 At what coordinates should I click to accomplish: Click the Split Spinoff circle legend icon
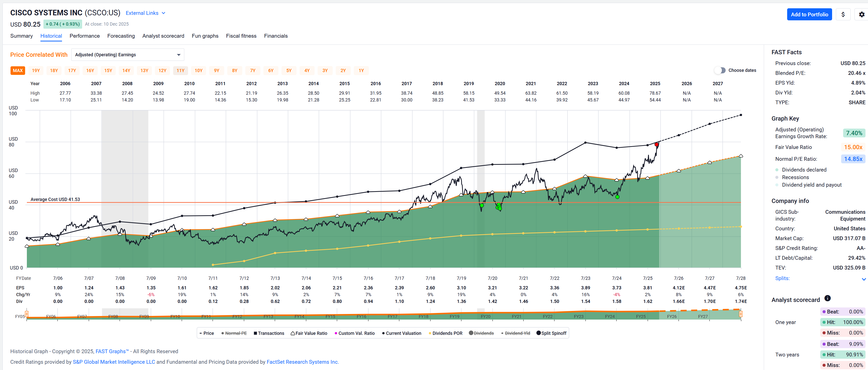539,333
